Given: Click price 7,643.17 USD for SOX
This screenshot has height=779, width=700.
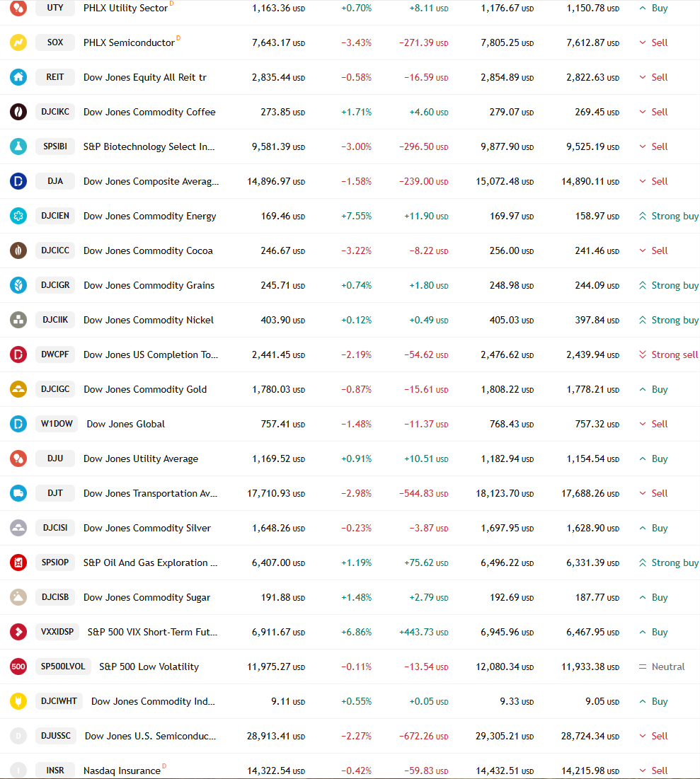Looking at the screenshot, I should 278,42.
